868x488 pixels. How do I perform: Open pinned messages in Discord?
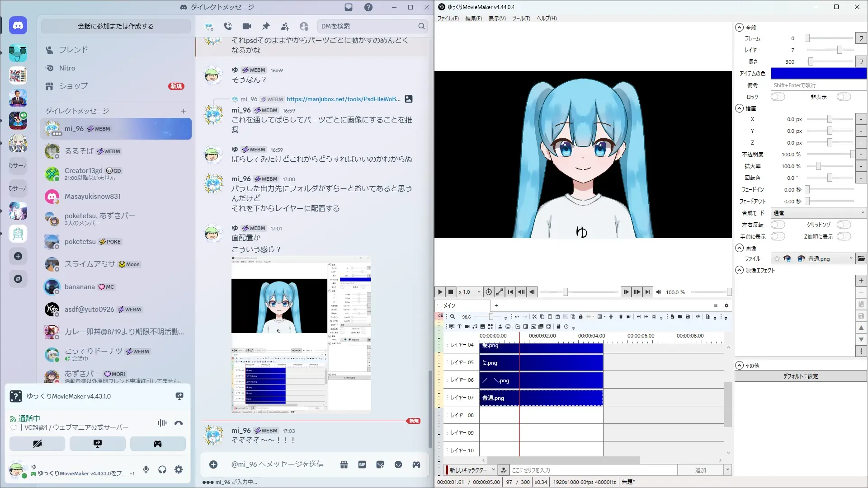tap(266, 26)
